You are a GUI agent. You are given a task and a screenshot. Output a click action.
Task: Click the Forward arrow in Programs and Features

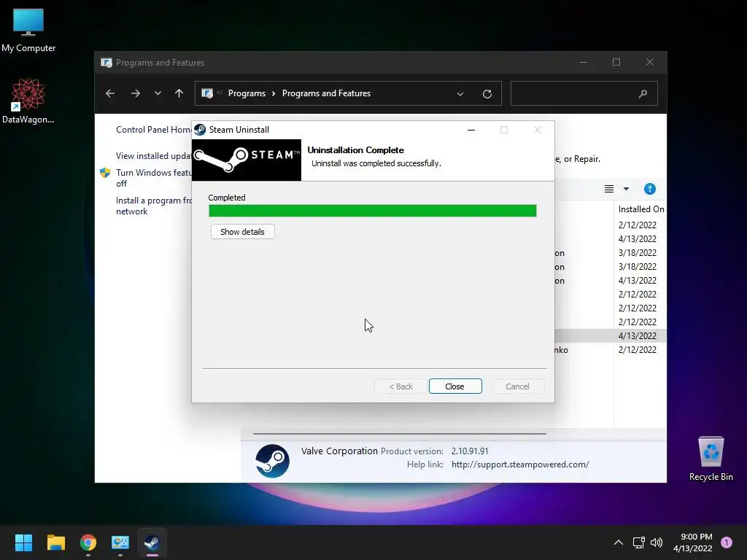[136, 93]
